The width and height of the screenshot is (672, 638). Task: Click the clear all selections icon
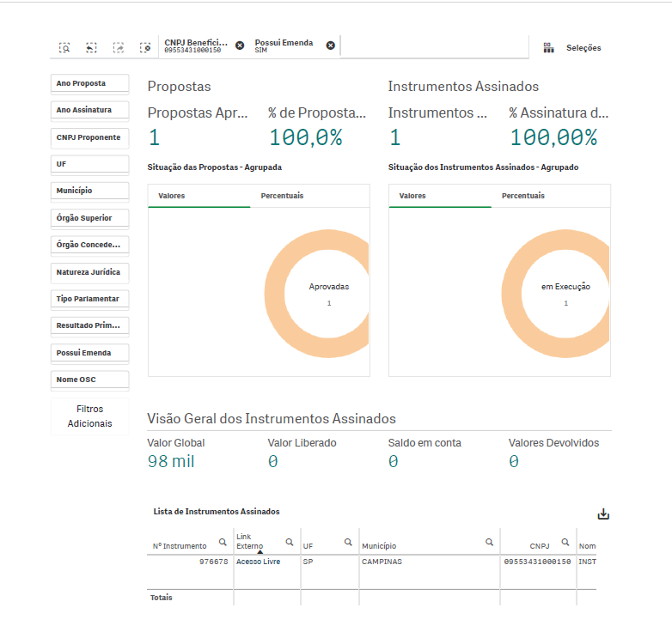[145, 48]
